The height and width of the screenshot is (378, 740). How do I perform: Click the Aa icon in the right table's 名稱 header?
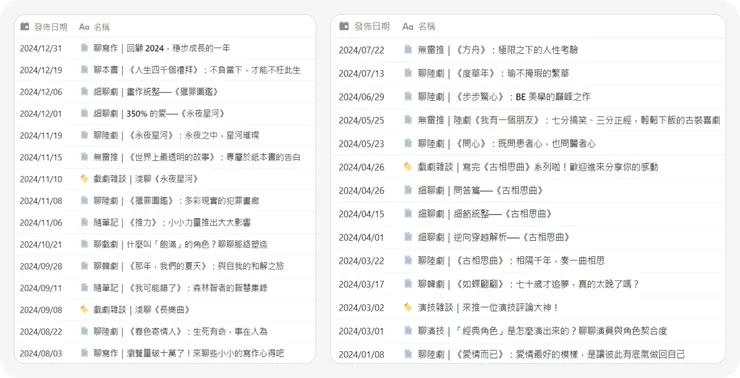click(408, 26)
